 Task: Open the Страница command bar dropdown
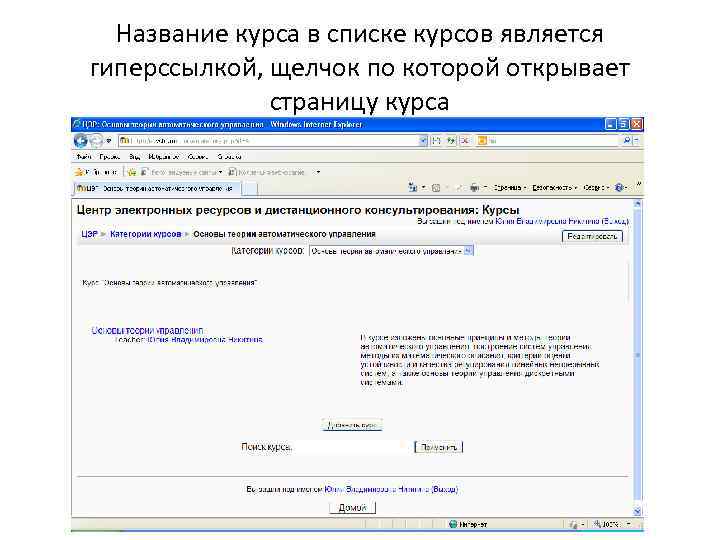510,187
